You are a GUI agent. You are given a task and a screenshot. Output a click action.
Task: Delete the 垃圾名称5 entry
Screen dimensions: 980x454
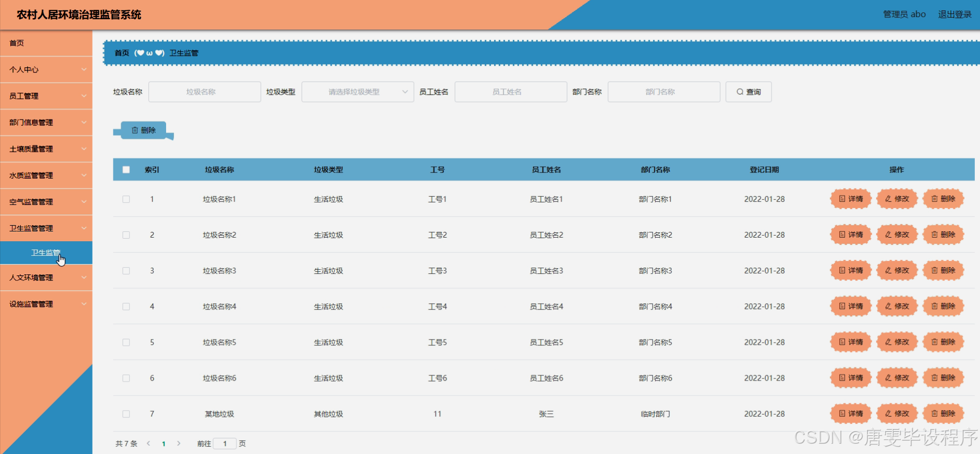943,342
